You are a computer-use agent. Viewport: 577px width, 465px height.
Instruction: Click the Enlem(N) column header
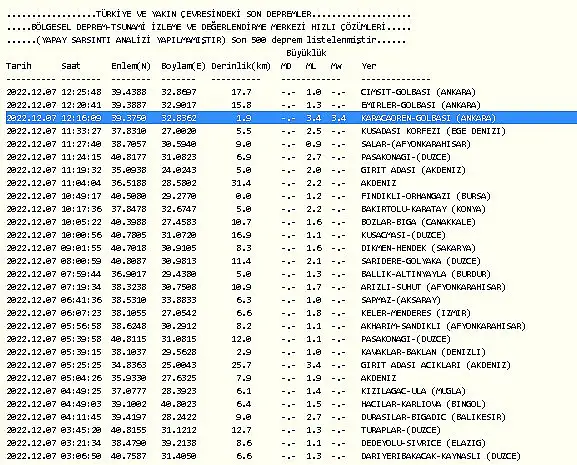pos(131,66)
